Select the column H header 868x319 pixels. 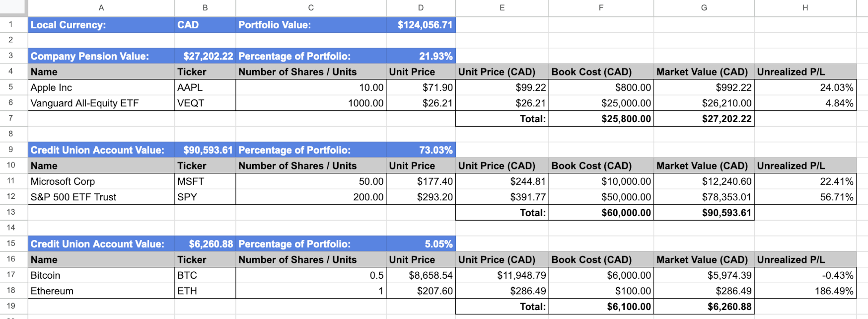click(x=805, y=7)
